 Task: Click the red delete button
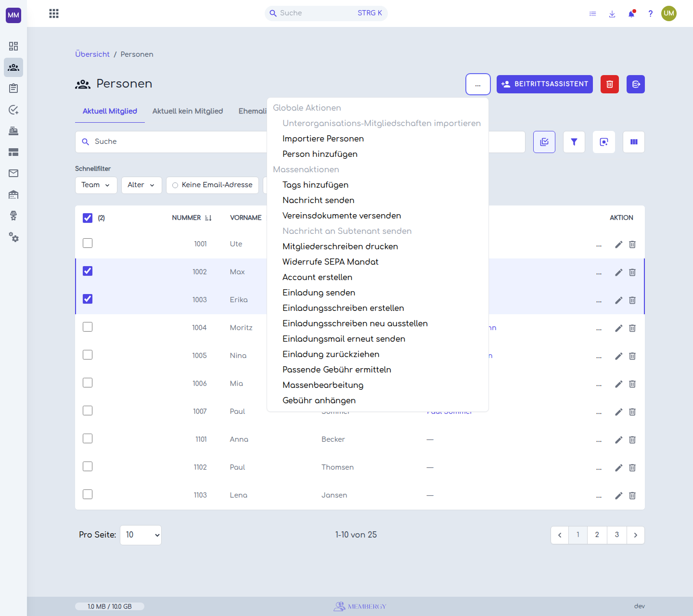click(x=610, y=84)
